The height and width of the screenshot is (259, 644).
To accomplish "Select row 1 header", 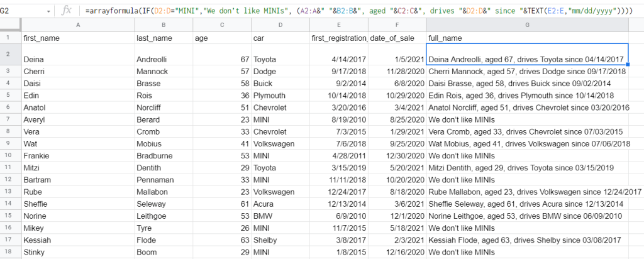I will tap(11, 38).
